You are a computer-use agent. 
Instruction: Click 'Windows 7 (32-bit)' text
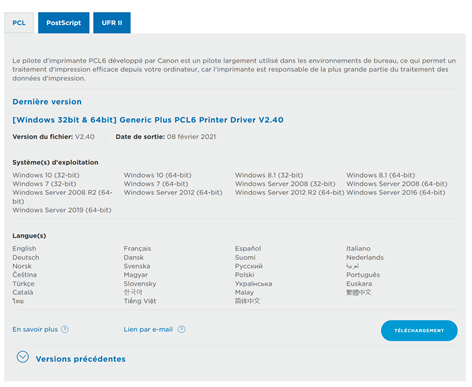[x=44, y=184]
